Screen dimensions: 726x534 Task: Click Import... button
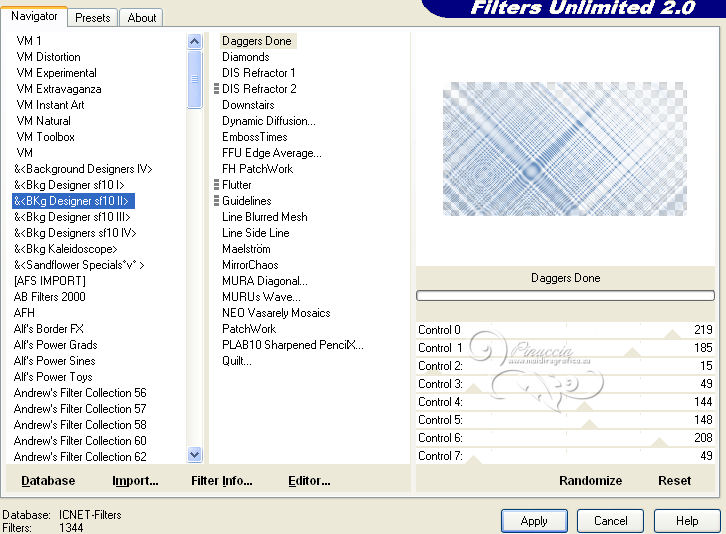[x=135, y=481]
